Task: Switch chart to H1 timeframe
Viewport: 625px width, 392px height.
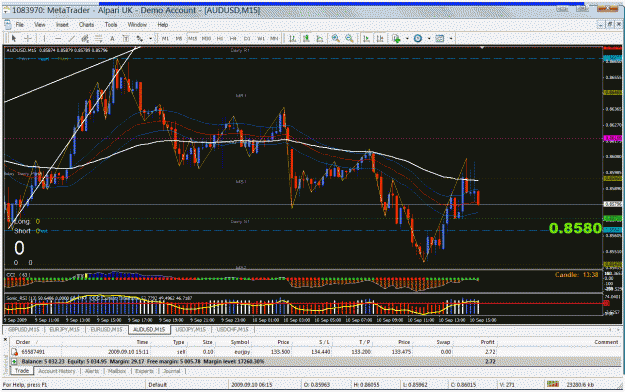Action: click(220, 38)
